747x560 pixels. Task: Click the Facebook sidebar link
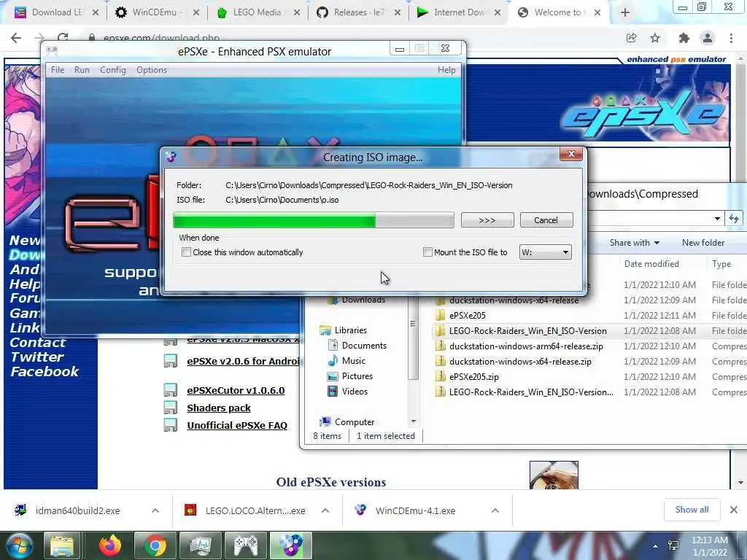click(44, 372)
